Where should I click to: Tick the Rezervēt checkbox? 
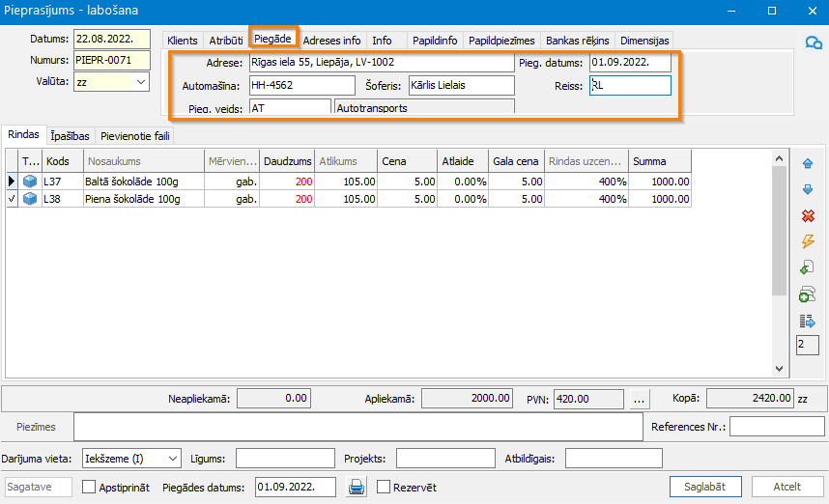click(x=383, y=488)
